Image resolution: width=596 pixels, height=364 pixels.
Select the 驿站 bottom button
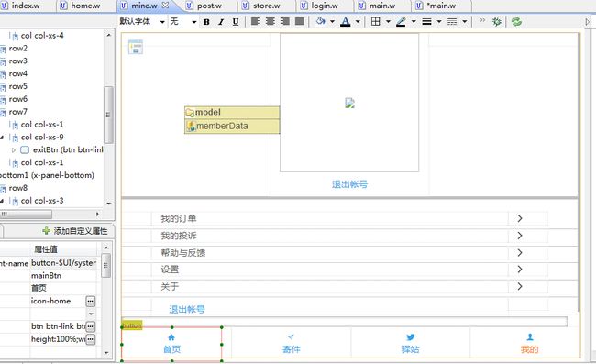tap(410, 343)
